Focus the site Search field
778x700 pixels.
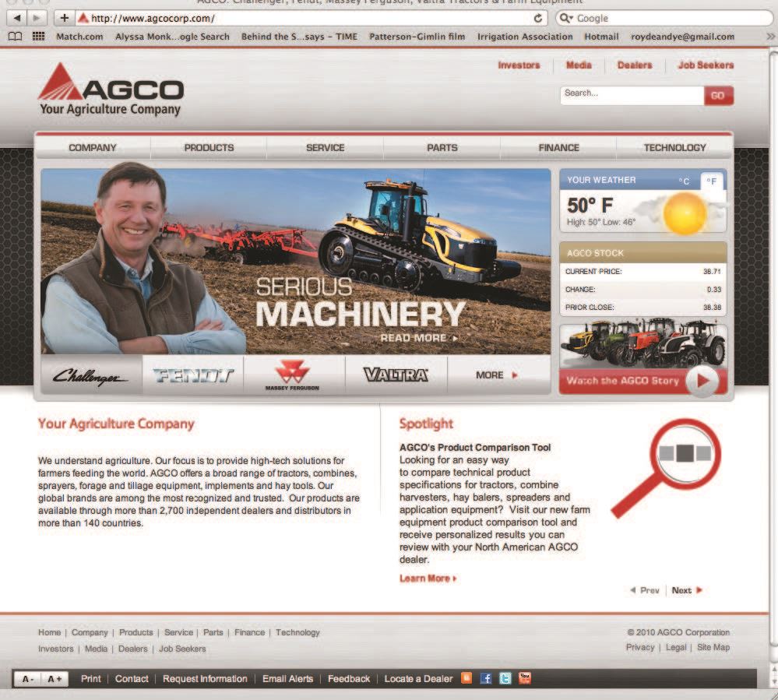632,96
